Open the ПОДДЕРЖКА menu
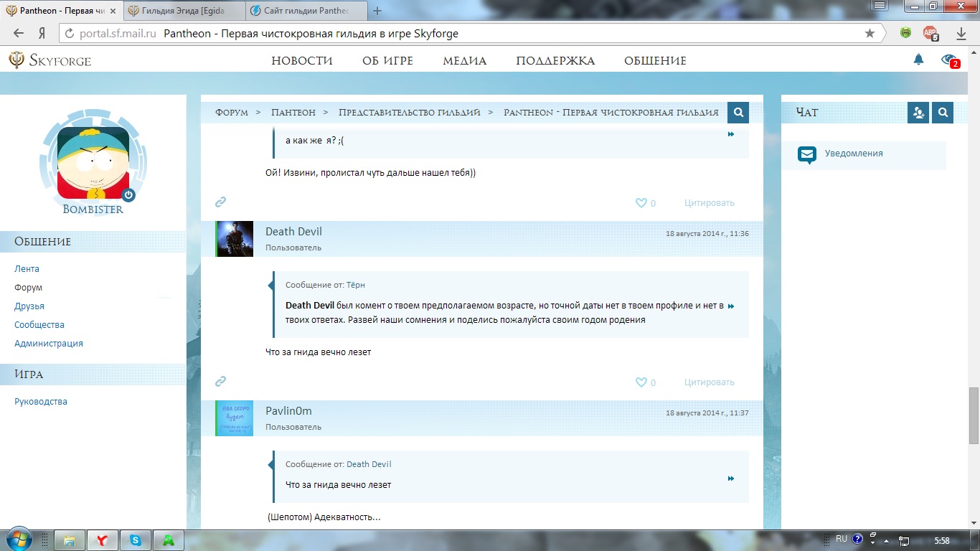Viewport: 980px width, 551px height. [x=555, y=61]
